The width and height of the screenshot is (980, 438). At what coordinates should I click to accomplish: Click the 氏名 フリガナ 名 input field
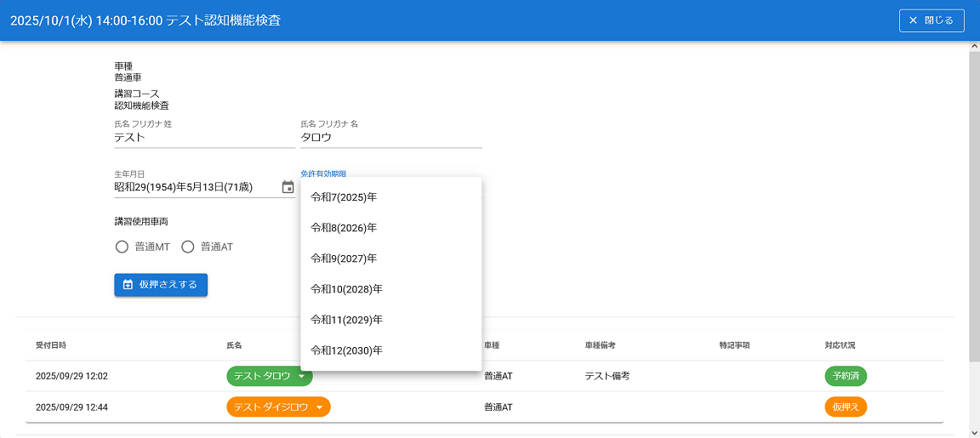390,138
